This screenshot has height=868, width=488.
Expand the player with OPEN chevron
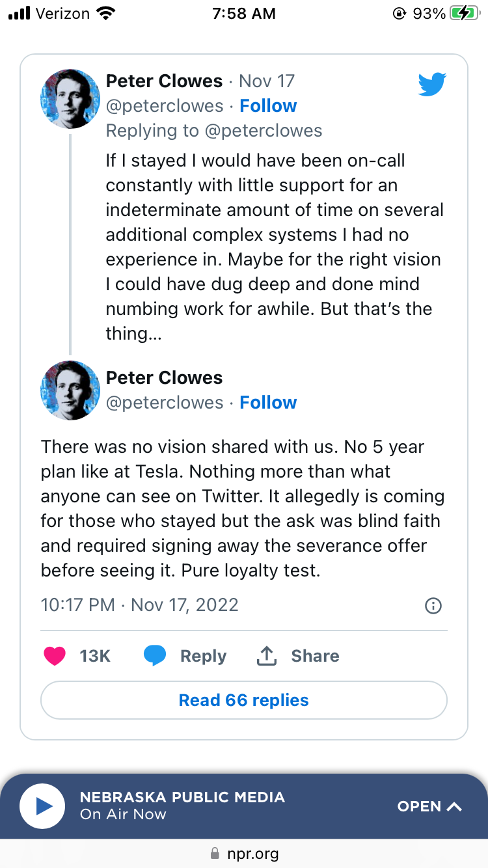(429, 806)
